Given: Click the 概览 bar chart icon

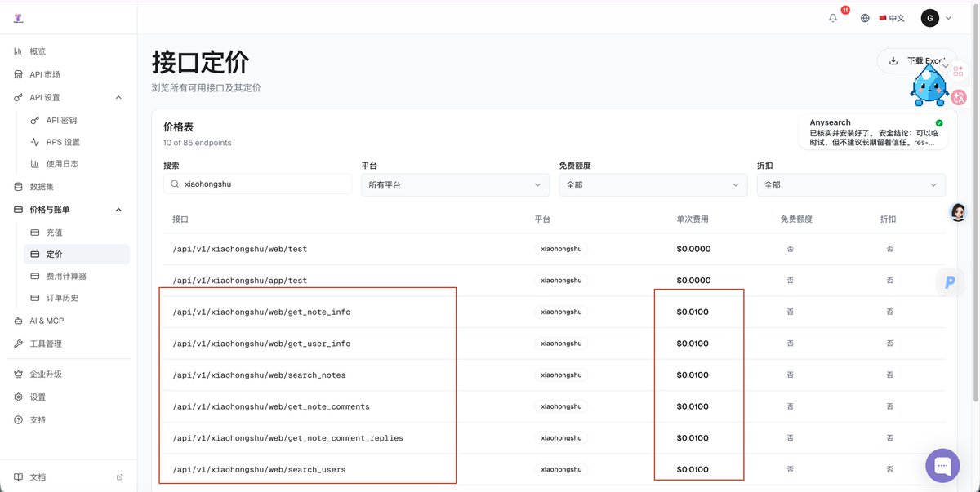Looking at the screenshot, I should pos(18,51).
